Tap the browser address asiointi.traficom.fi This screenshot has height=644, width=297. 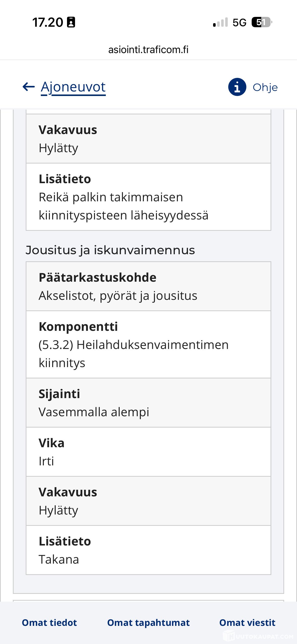pos(148,50)
